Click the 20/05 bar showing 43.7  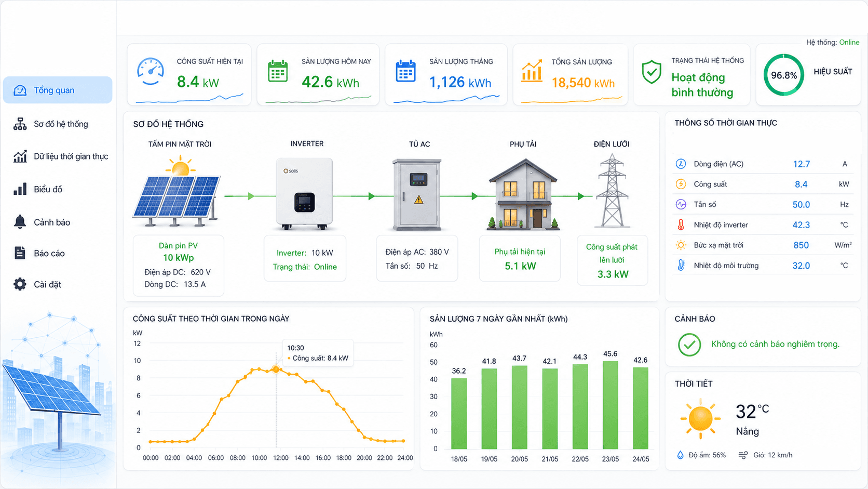pos(520,407)
